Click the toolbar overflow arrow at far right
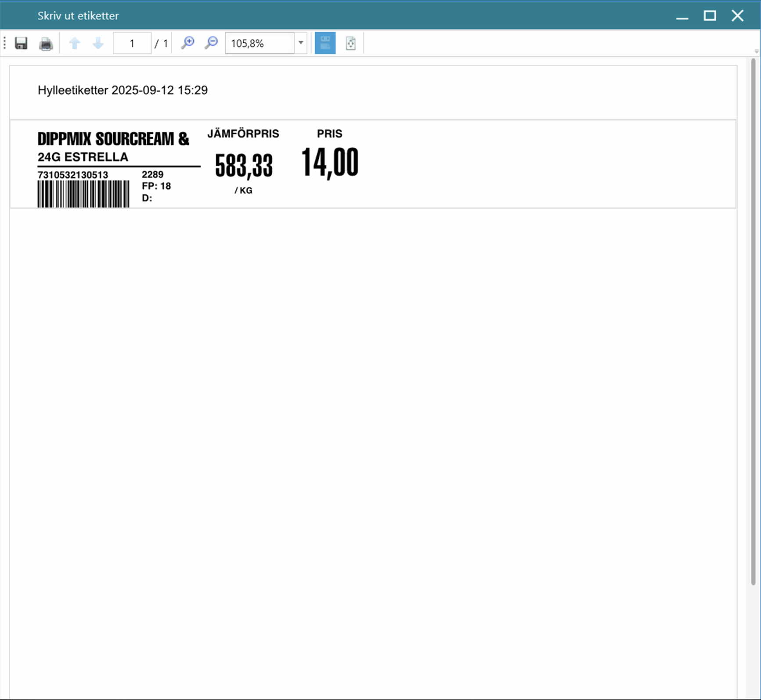The image size is (761, 700). [x=756, y=51]
